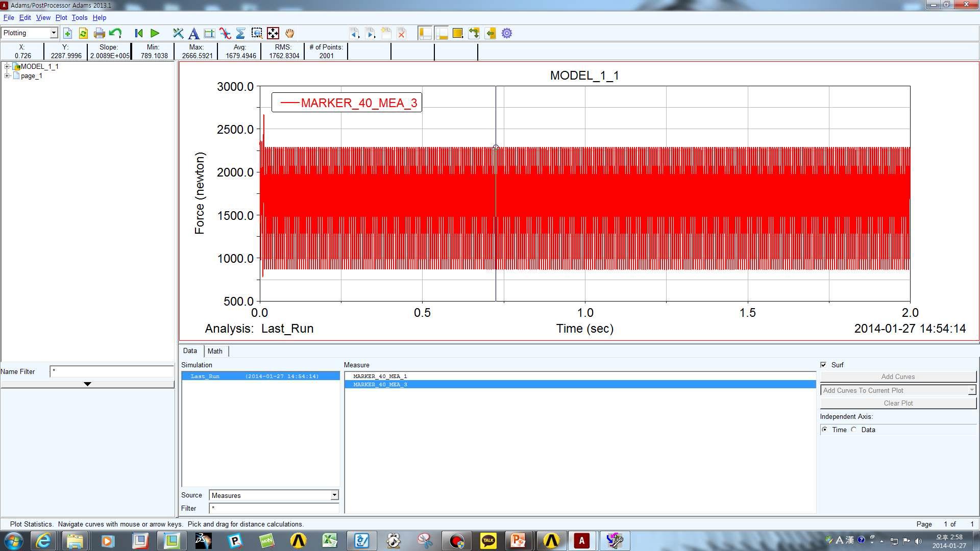Toggle the Surf checkbox

point(823,365)
